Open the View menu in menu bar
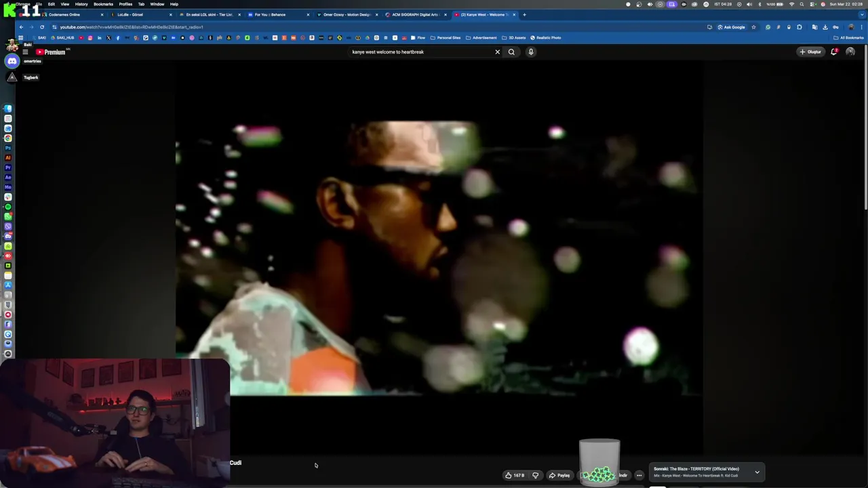The image size is (868, 488). coord(65,4)
